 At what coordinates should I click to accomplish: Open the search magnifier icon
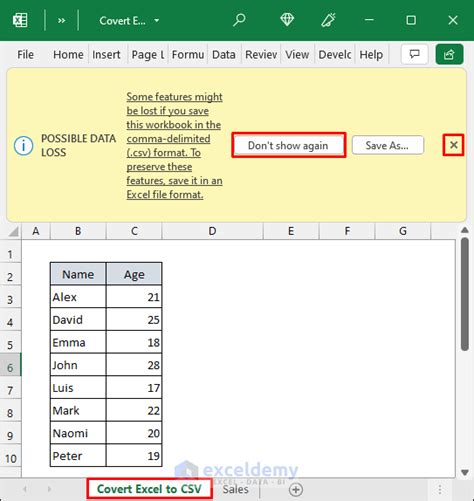pyautogui.click(x=239, y=20)
